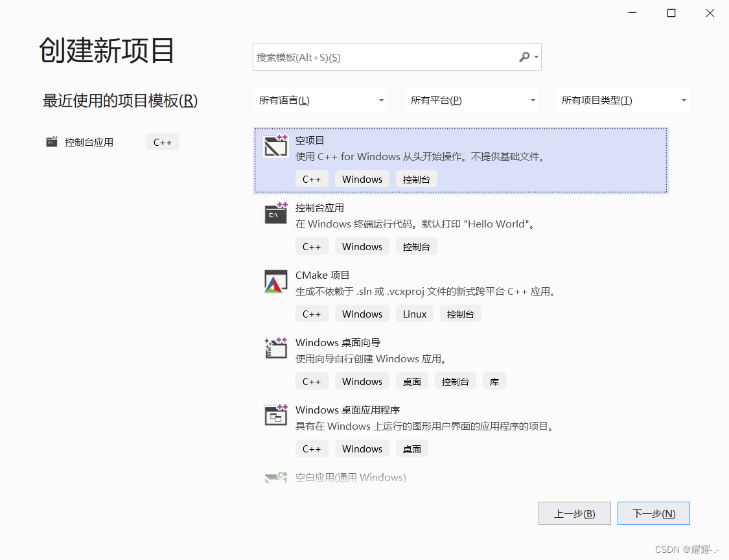The height and width of the screenshot is (560, 729).
Task: Open the 所有项目类型(T) project type filter
Action: point(623,100)
